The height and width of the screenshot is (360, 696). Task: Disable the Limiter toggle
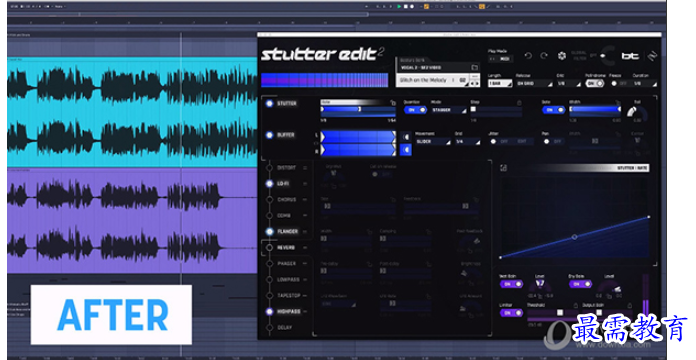click(x=511, y=313)
